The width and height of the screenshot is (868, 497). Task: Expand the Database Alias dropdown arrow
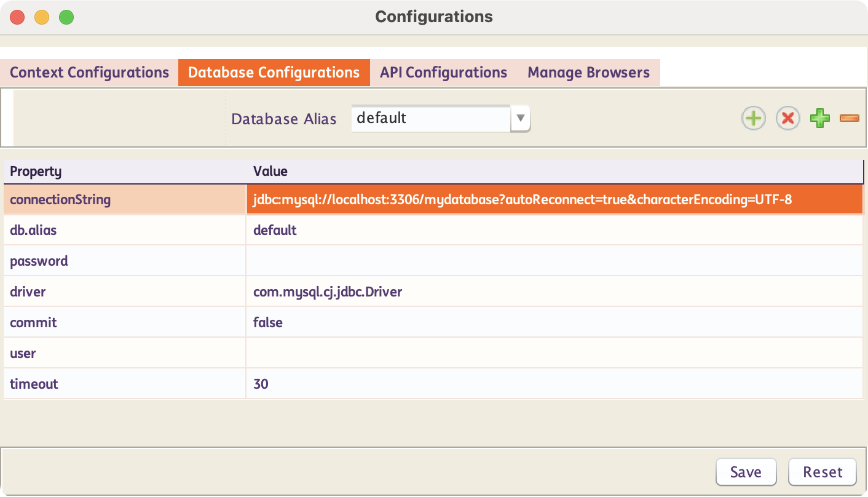click(x=520, y=118)
